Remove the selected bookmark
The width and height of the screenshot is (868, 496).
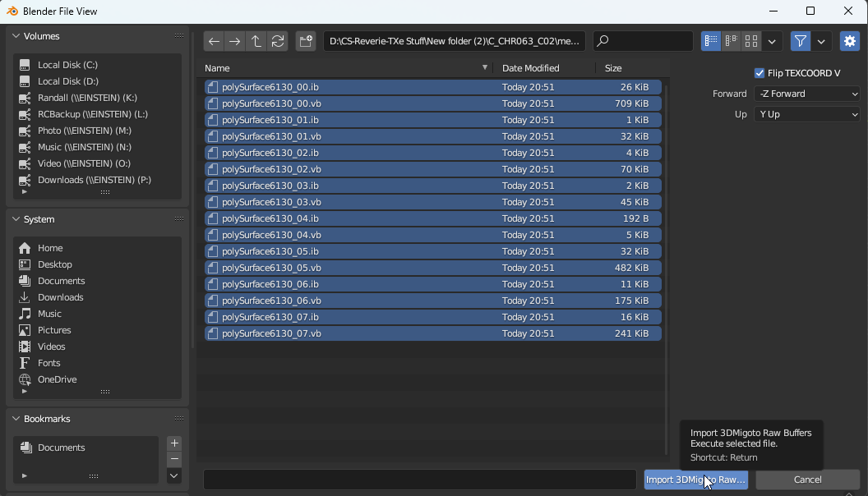point(174,459)
